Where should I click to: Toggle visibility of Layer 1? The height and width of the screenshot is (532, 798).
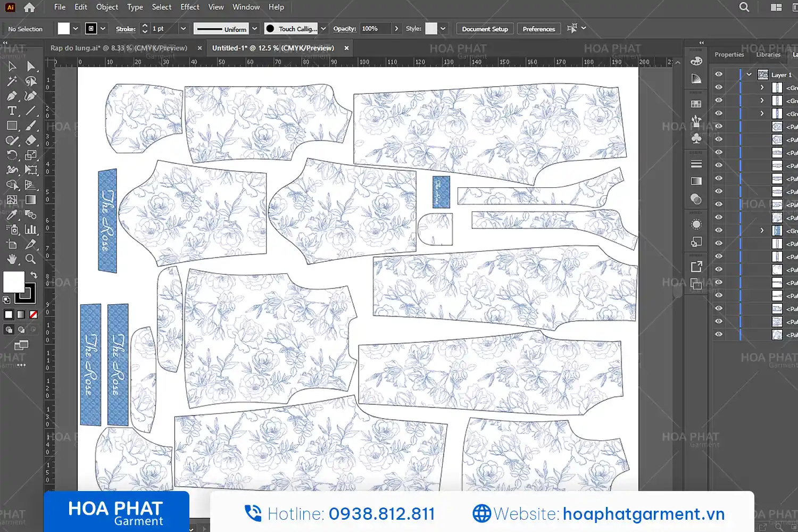[719, 74]
